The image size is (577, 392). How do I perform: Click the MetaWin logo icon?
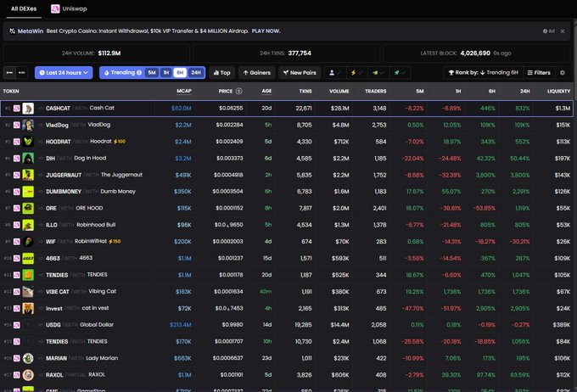pyautogui.click(x=12, y=31)
